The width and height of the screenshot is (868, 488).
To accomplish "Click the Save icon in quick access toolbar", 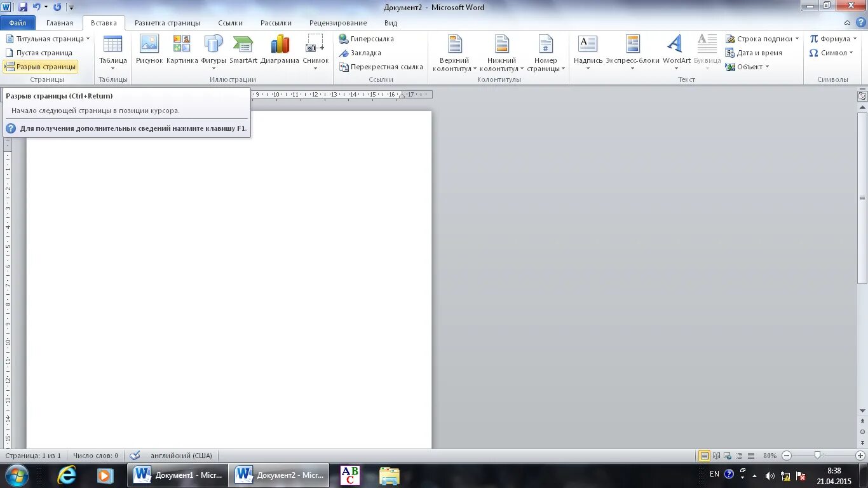I will tap(23, 7).
